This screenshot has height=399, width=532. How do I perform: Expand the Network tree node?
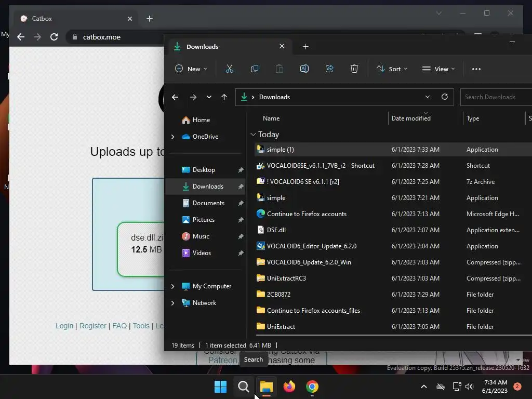pyautogui.click(x=172, y=303)
